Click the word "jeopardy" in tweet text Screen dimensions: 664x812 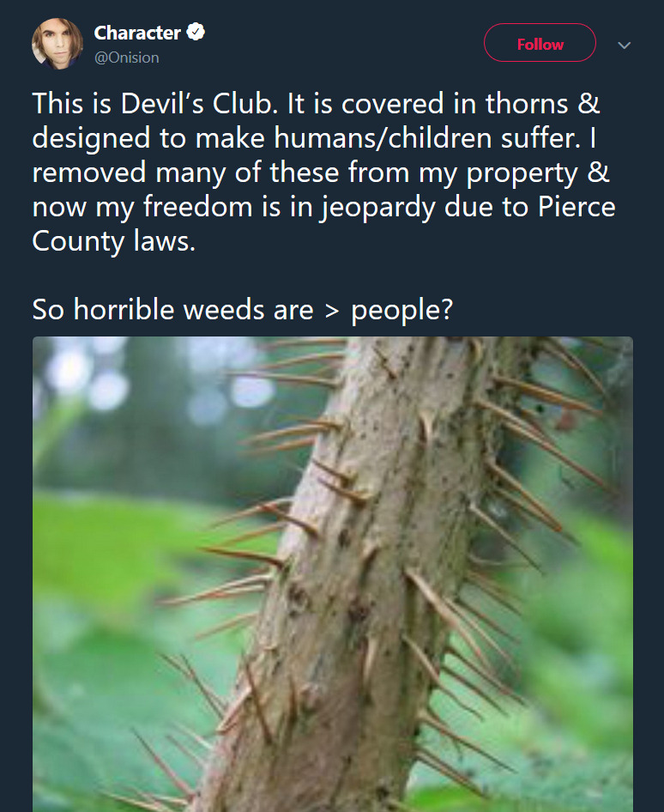(x=377, y=209)
